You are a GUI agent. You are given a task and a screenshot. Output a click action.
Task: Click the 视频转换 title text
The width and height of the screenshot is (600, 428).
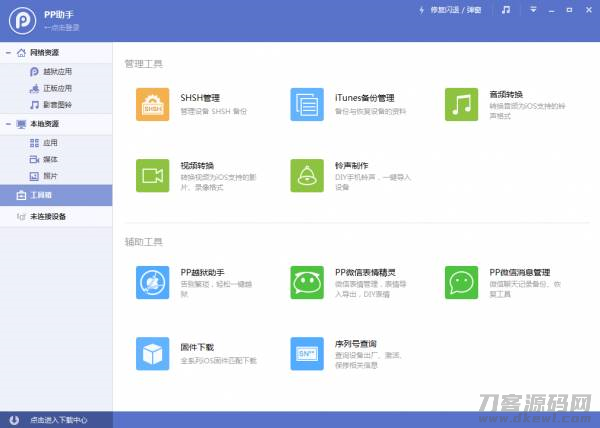[x=197, y=166]
